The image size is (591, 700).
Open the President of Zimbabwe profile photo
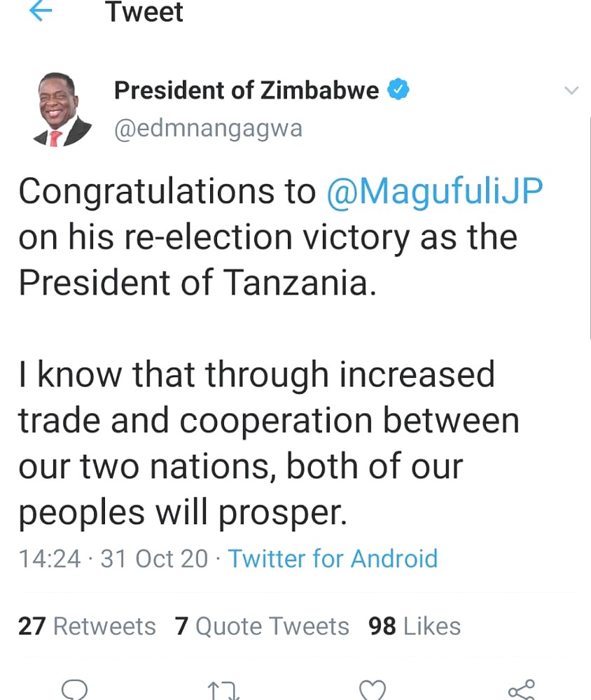pyautogui.click(x=62, y=111)
